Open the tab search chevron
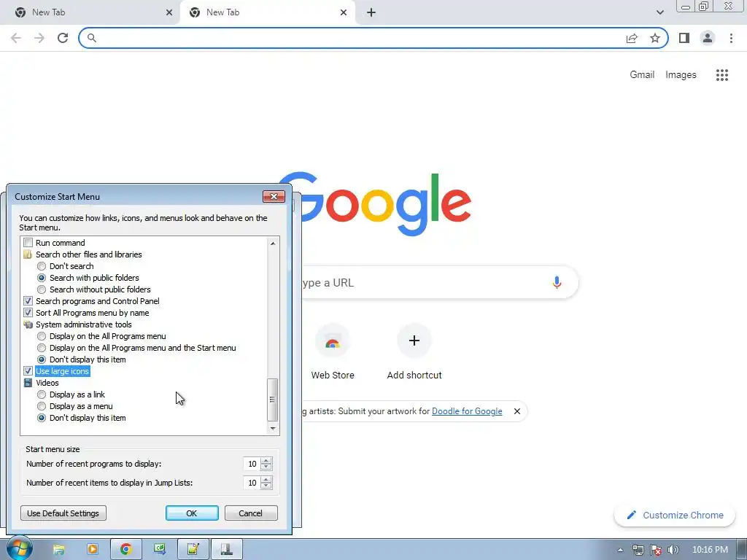 coord(659,12)
